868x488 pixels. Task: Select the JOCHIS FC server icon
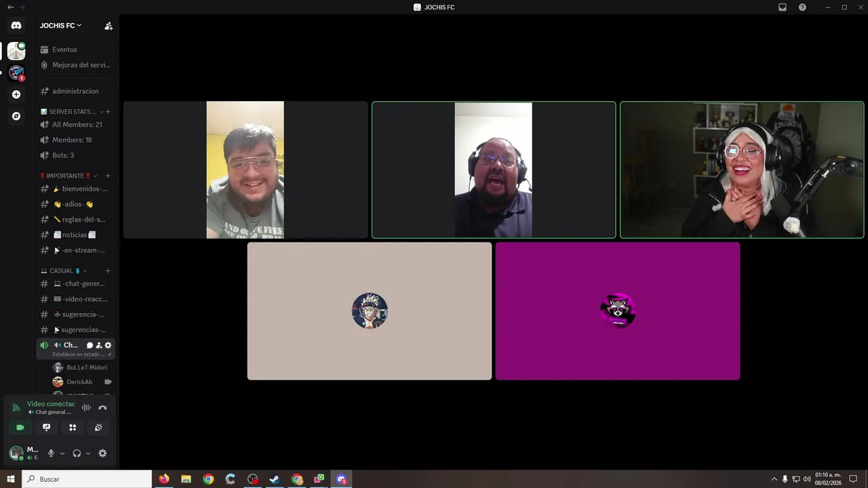tap(16, 51)
